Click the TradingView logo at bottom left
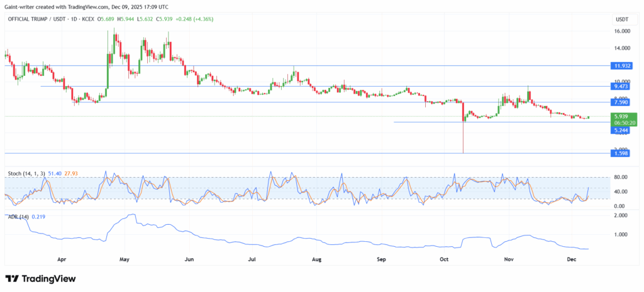Viewport: 644px width, 292px height. click(40, 279)
